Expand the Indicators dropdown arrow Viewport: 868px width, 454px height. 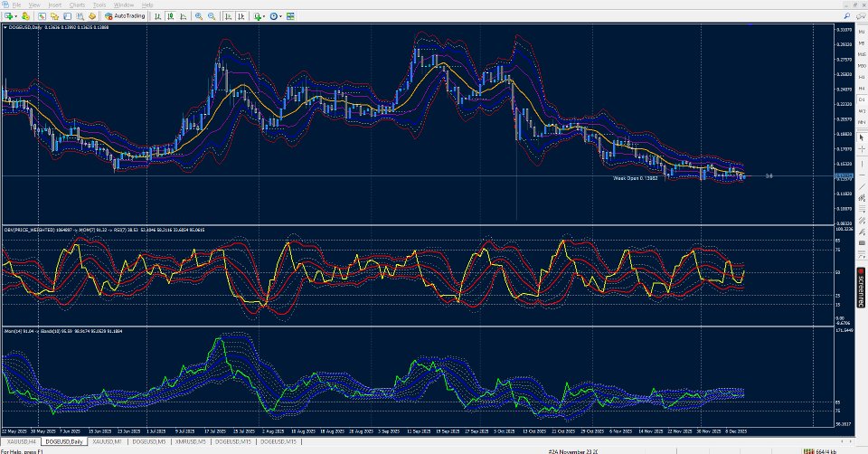(x=264, y=16)
